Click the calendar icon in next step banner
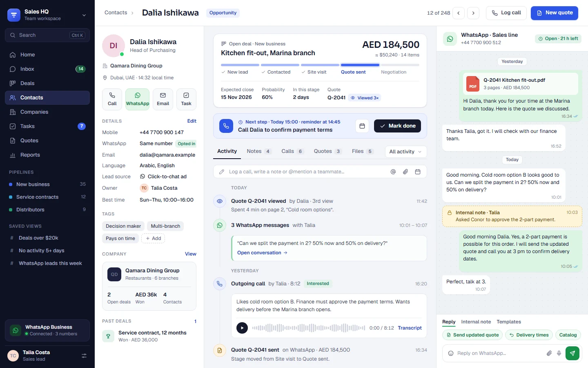Screen dimensions: 588x368 362,126
